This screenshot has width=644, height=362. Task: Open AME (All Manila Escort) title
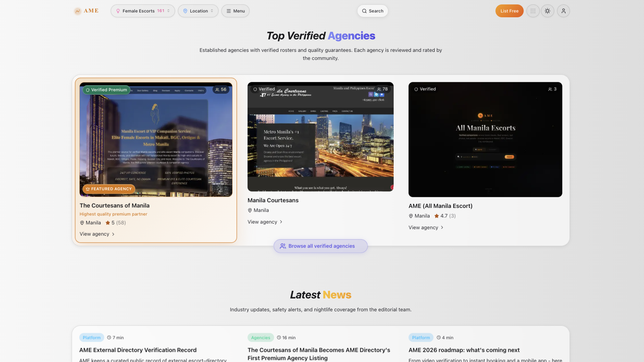pyautogui.click(x=441, y=206)
